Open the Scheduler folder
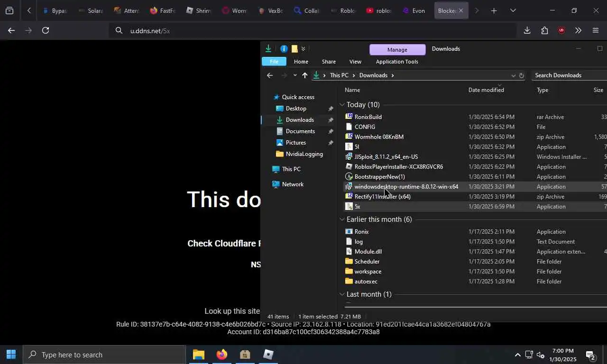This screenshot has height=364, width=607. (367, 262)
